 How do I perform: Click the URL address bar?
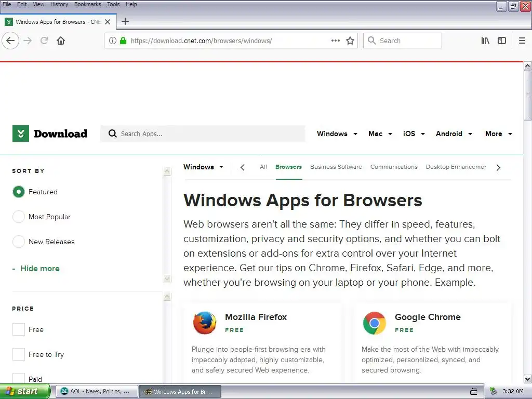[x=231, y=41]
